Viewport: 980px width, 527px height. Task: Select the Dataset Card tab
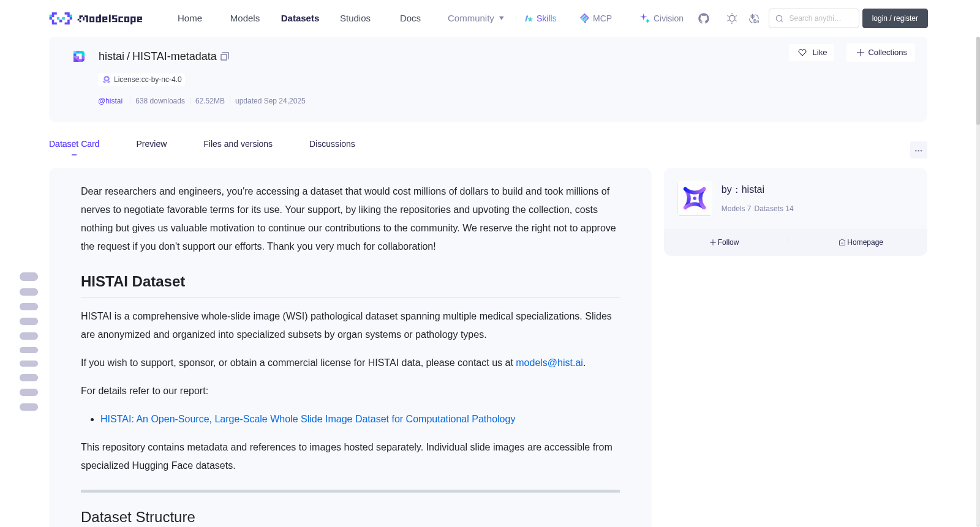(74, 144)
